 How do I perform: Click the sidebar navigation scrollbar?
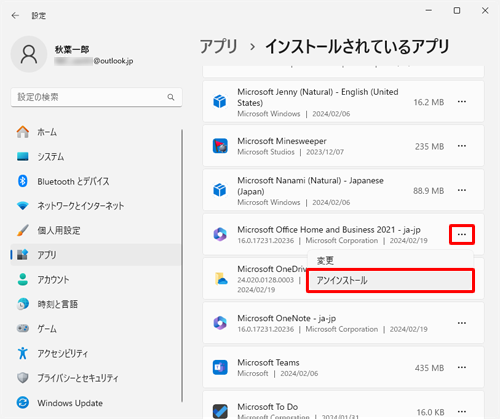[x=182, y=266]
